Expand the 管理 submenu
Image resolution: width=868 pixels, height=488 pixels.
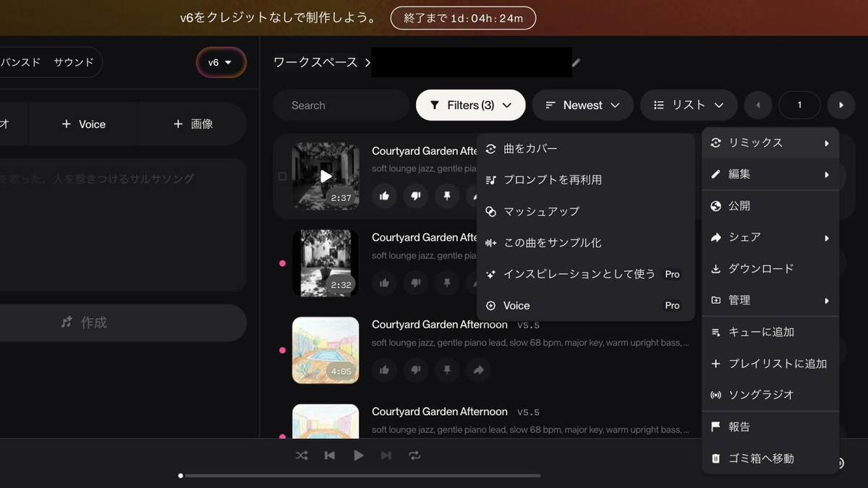coord(770,300)
